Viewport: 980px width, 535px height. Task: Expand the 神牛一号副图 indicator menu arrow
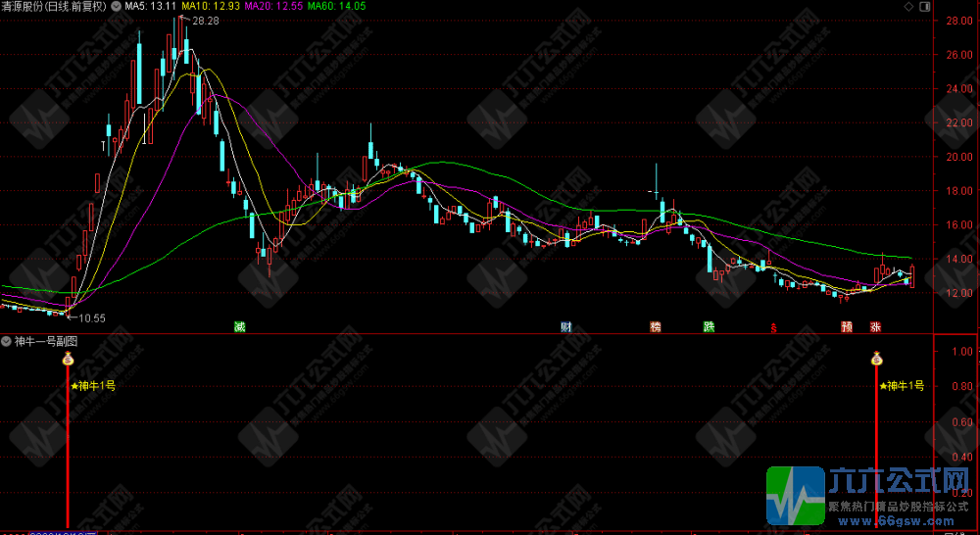(7, 342)
